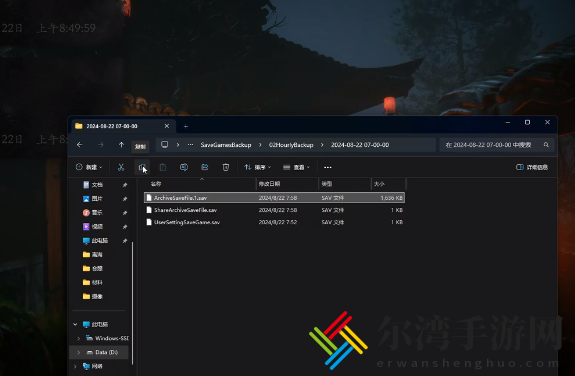Minimize the File Explorer window
This screenshot has height=376, width=575.
tap(508, 123)
